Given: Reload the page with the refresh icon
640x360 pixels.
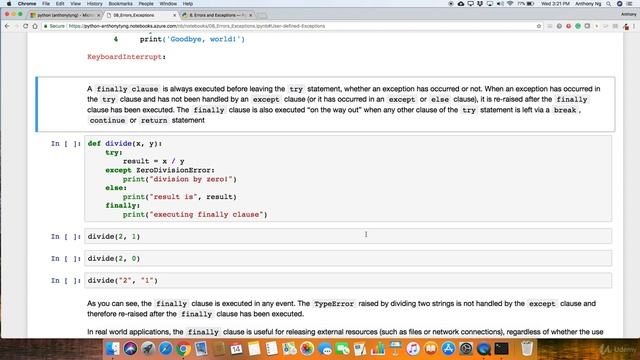Looking at the screenshot, I should (26, 26).
